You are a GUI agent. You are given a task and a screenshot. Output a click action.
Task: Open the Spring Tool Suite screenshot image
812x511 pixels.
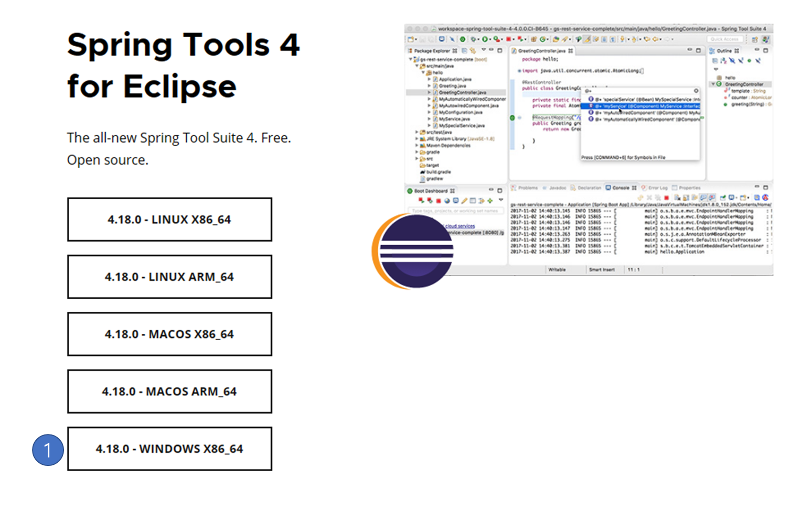pos(589,149)
